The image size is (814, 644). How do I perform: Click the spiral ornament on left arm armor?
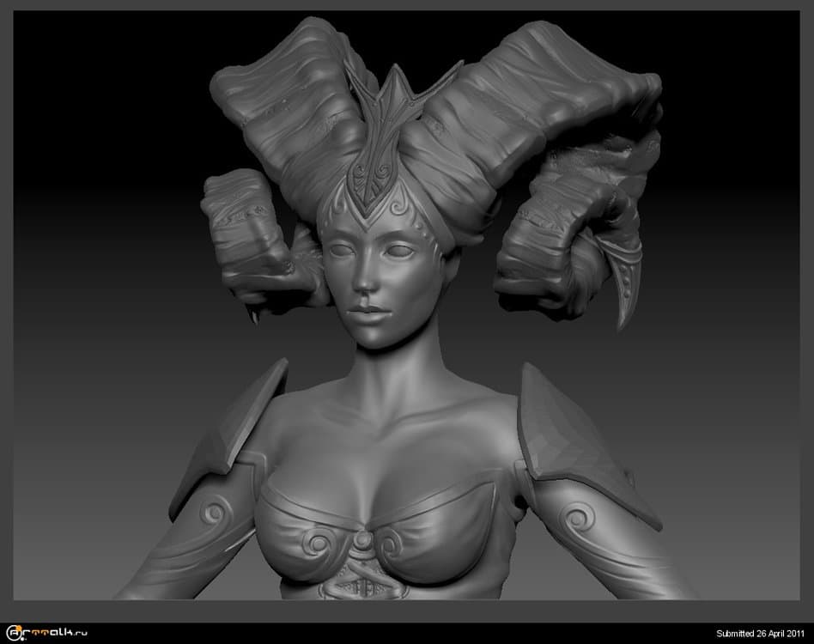pos(213,516)
